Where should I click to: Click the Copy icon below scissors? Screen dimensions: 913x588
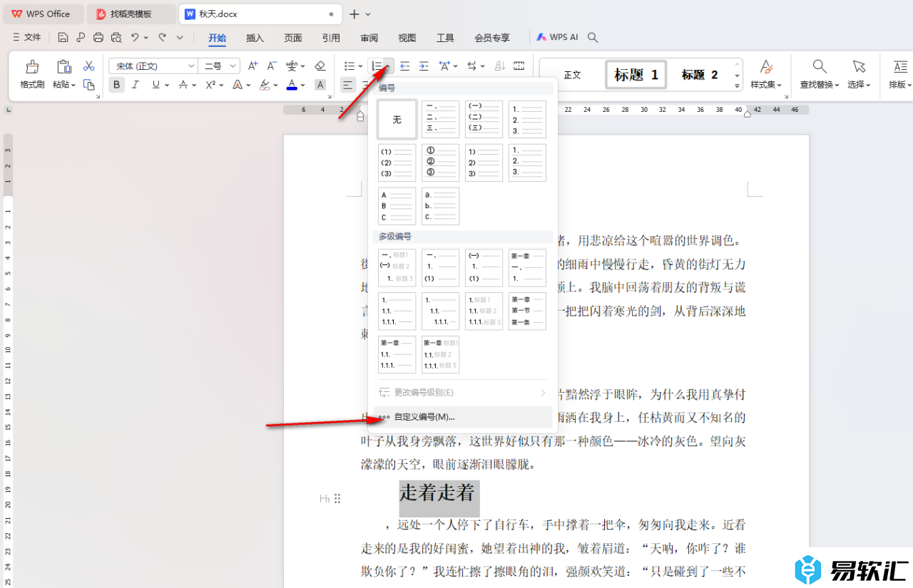(x=89, y=85)
